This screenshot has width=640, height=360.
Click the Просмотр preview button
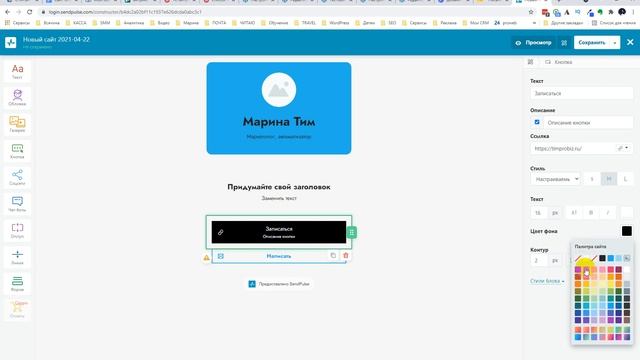pos(533,42)
